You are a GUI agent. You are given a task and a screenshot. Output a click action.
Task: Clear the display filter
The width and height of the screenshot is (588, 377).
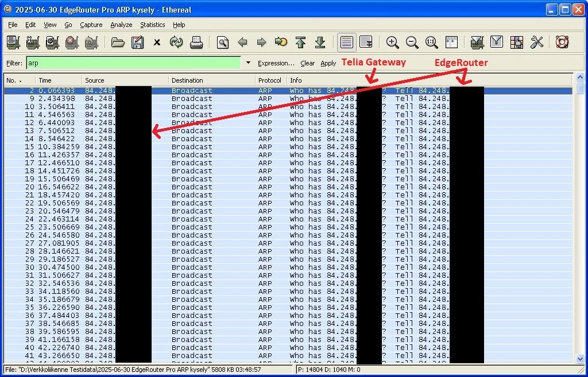308,63
